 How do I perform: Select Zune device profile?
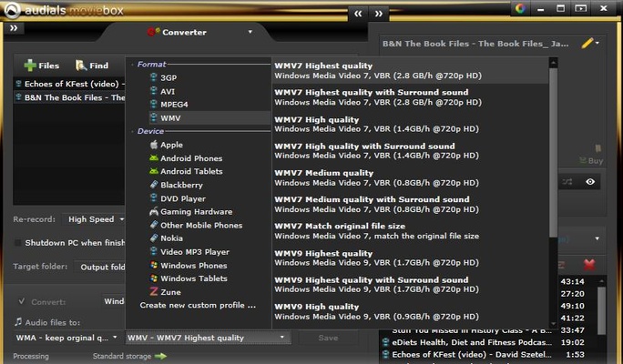170,292
